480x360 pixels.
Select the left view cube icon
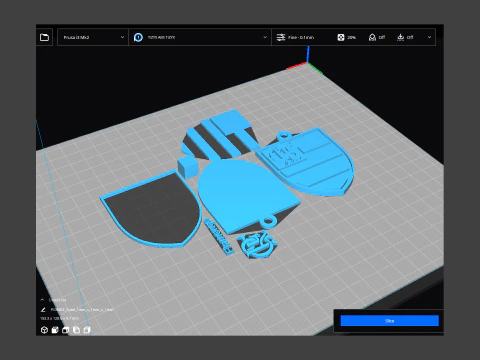[x=76, y=330]
